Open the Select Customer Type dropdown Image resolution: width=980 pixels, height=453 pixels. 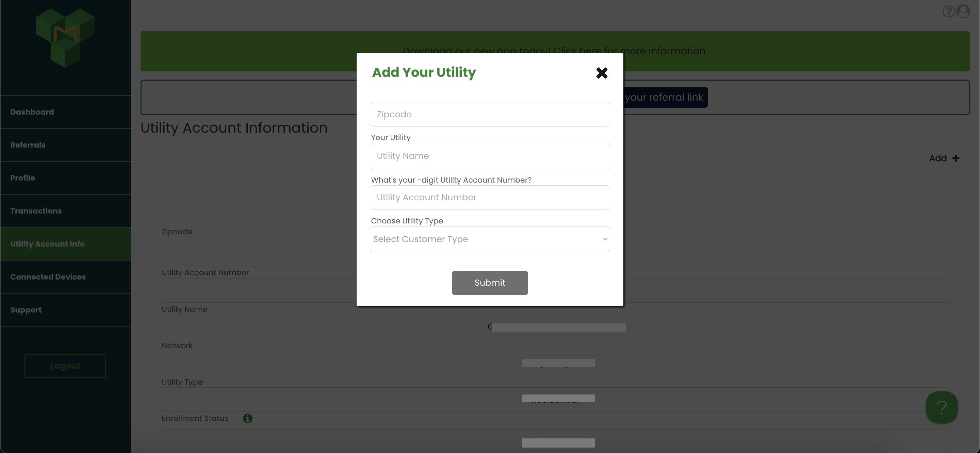(490, 239)
